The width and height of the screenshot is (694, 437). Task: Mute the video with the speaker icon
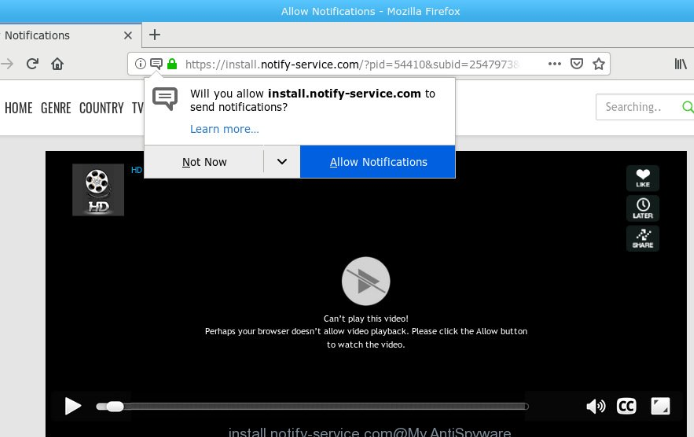(595, 406)
